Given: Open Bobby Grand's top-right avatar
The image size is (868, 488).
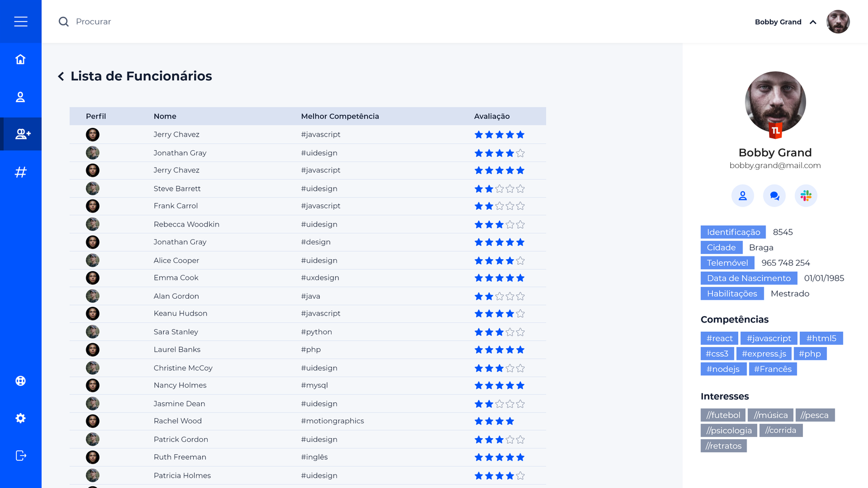Looking at the screenshot, I should coord(838,22).
